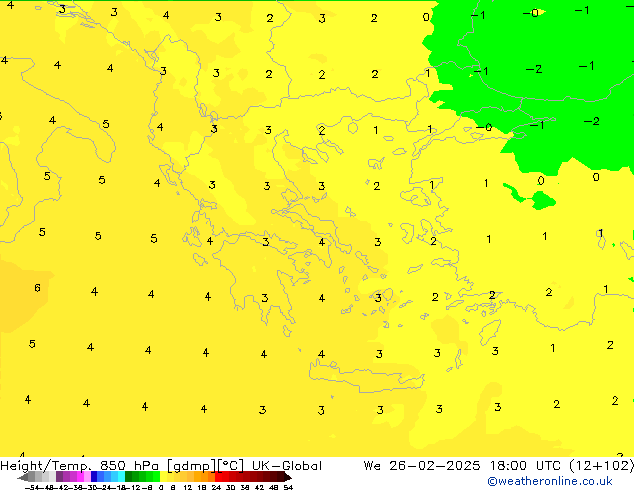Viewport: 634px width, 490px height.
Task: Click the legend label '24'
Action: click(216, 487)
